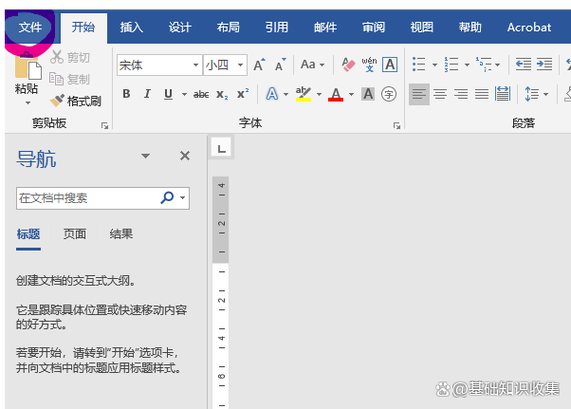This screenshot has width=571, height=409.
Task: Switch to the 插入 ribbon tab
Action: (131, 27)
